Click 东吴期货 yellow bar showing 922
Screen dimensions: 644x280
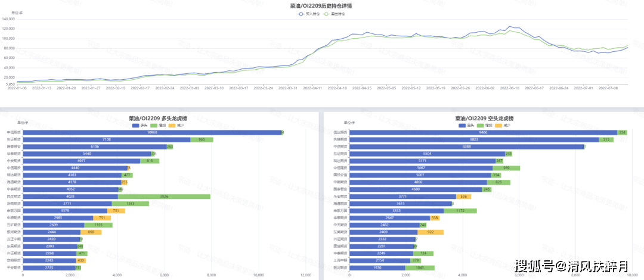pos(430,232)
